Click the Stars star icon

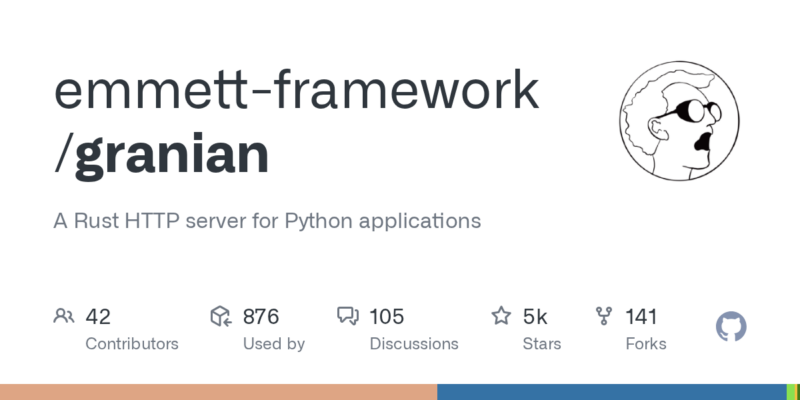(501, 316)
